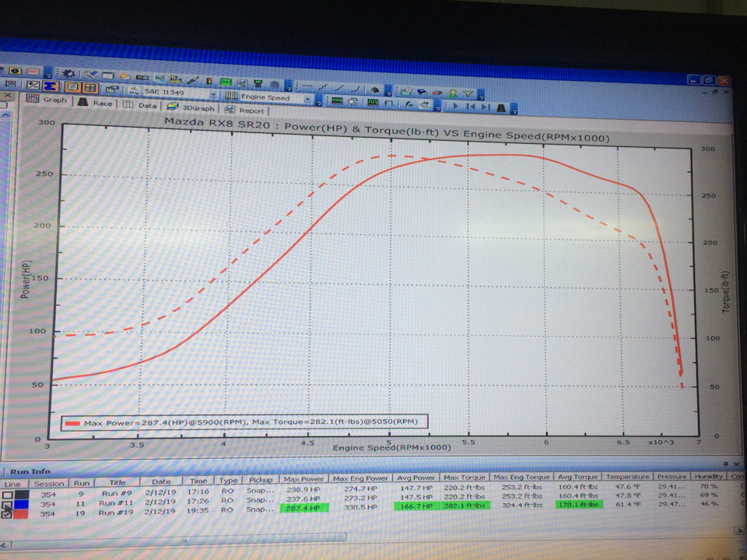Screen dimensions: 747x560
Task: Click the 178.1 ft-lbs Avg Torque cell
Action: click(578, 504)
